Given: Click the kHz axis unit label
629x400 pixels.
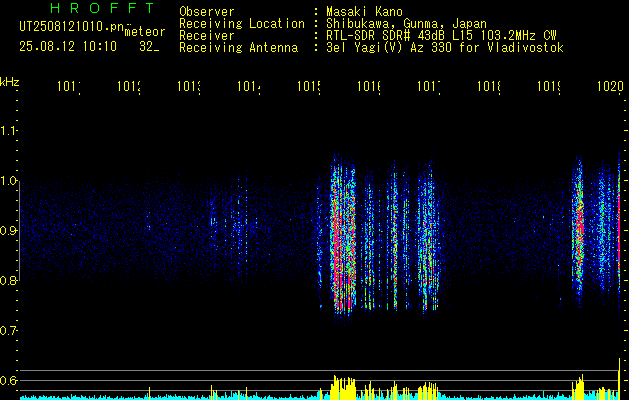Looking at the screenshot, I should 10,82.
